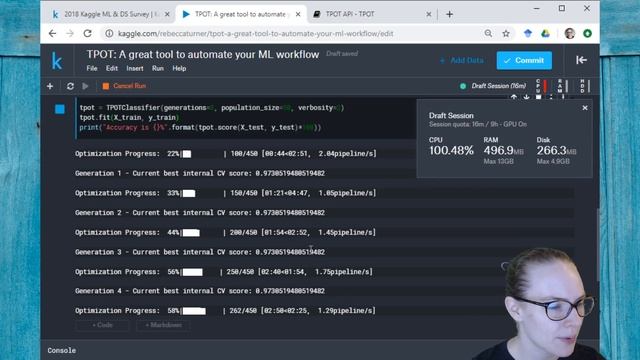The width and height of the screenshot is (640, 360).
Task: Stop the running cell blue square
Action: point(60,109)
